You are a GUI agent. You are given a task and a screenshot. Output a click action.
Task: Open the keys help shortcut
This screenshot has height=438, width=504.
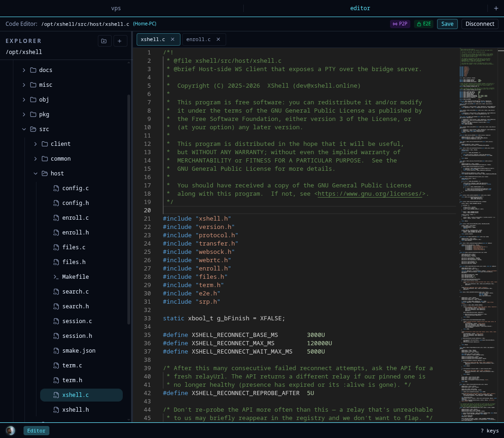point(490,431)
